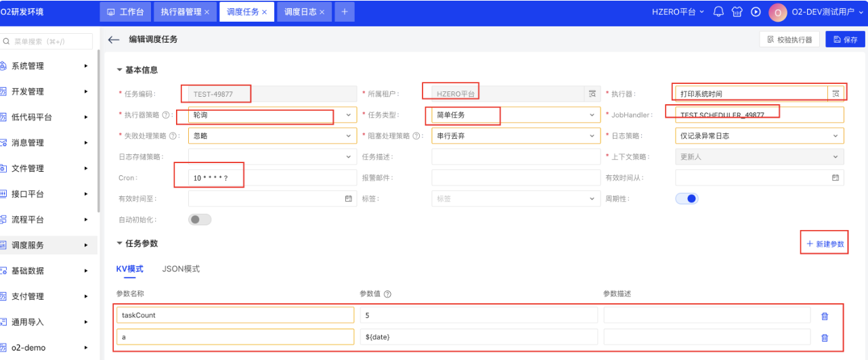Image resolution: width=868 pixels, height=360 pixels.
Task: Open calendar picker for 有效时间至
Action: click(x=349, y=199)
